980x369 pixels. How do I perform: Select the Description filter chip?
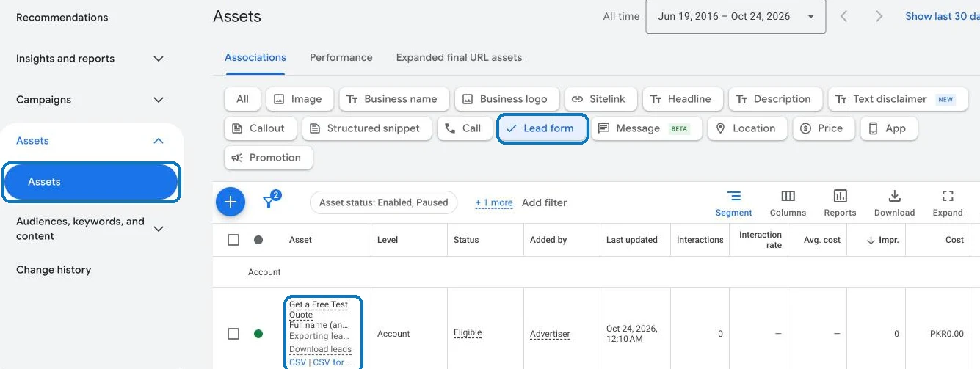[774, 99]
